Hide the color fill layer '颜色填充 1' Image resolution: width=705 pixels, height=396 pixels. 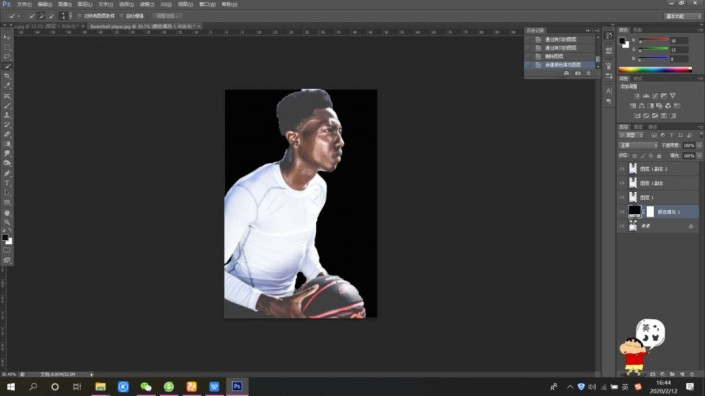pos(622,212)
